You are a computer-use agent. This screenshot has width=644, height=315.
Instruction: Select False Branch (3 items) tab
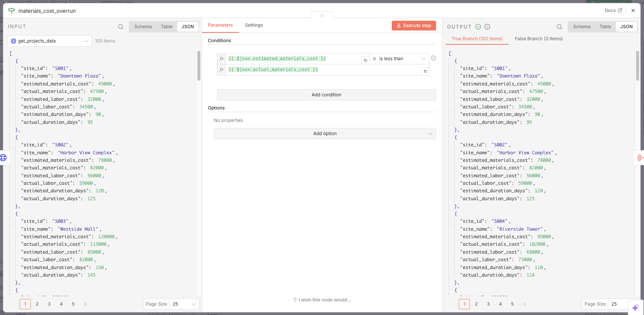539,39
